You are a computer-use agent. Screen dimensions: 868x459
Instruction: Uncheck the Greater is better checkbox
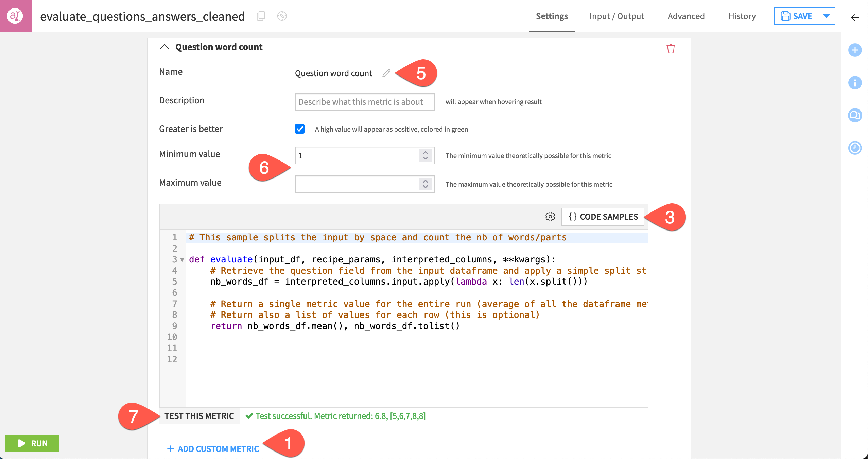coord(299,129)
